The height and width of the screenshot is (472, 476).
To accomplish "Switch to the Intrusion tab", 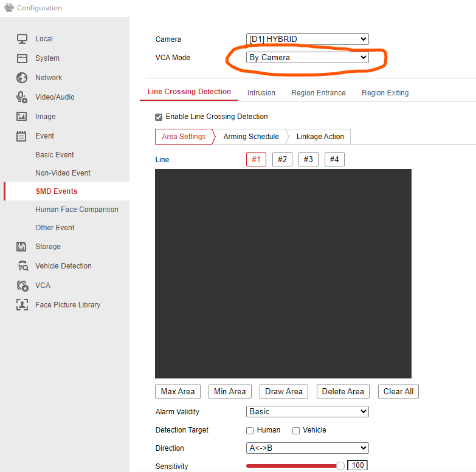I will click(x=261, y=93).
